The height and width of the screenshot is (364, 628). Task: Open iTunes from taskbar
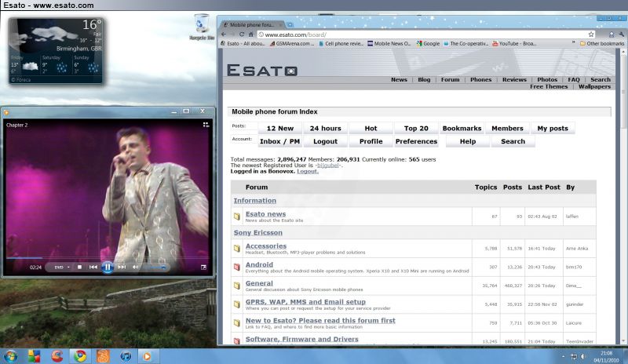click(x=126, y=356)
